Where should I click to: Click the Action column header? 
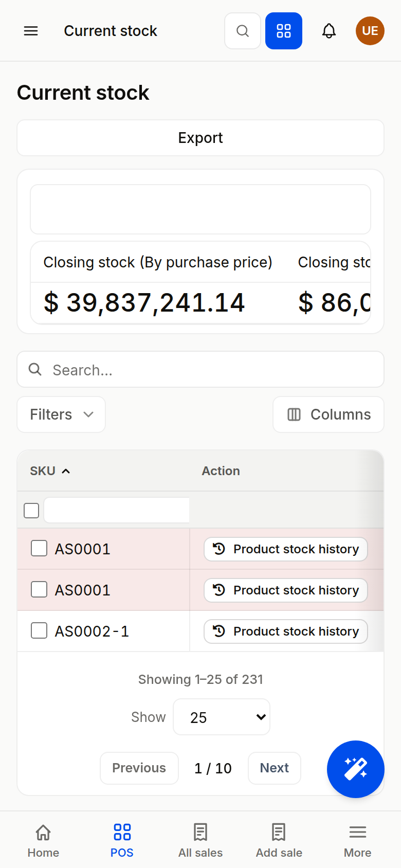pos(221,471)
